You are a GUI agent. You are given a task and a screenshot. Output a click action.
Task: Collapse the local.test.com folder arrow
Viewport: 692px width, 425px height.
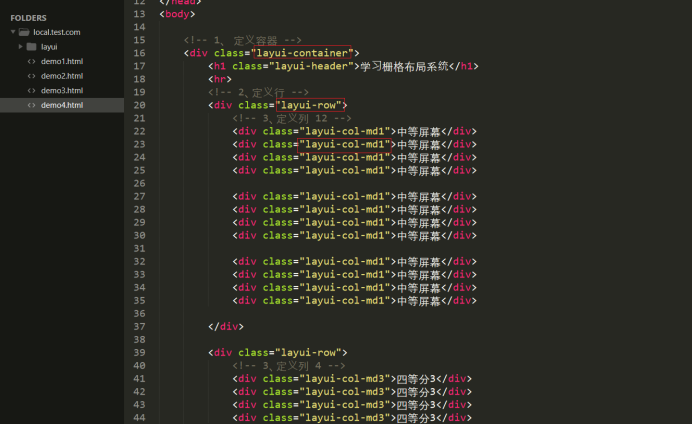coord(13,32)
